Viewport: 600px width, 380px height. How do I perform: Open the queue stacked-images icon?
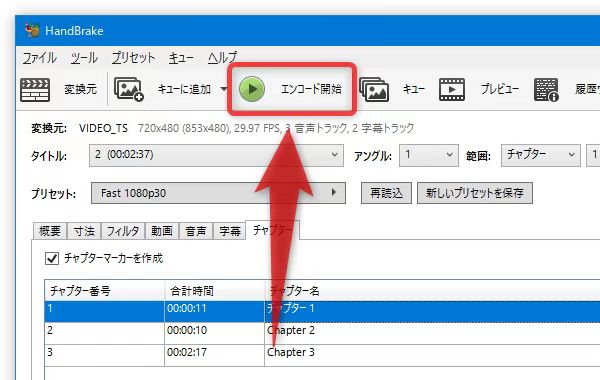click(374, 90)
